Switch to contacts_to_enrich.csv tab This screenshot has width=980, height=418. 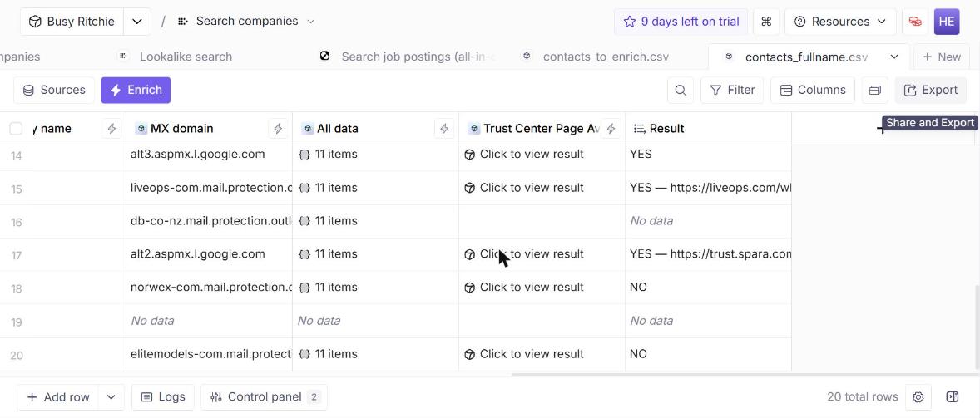pos(596,57)
